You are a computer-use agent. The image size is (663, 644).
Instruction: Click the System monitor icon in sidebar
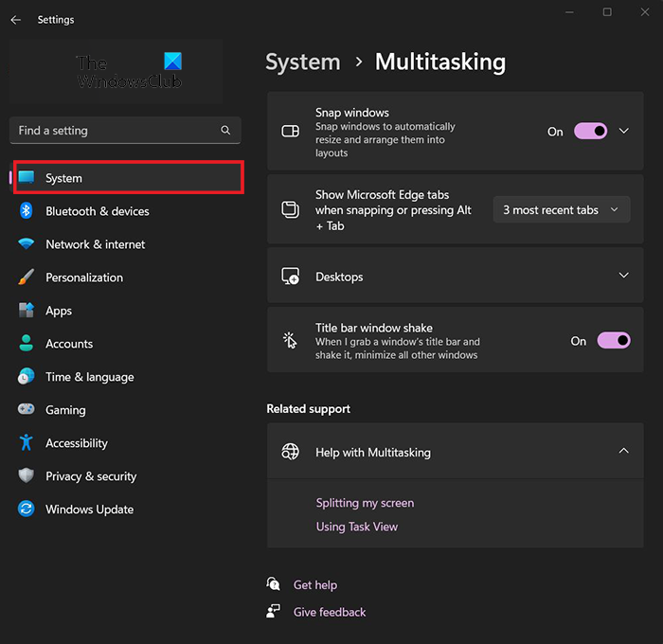click(x=27, y=178)
